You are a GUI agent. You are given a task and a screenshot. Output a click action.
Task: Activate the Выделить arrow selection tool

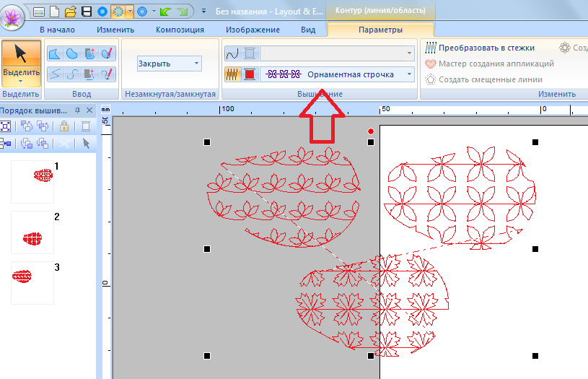pos(21,53)
